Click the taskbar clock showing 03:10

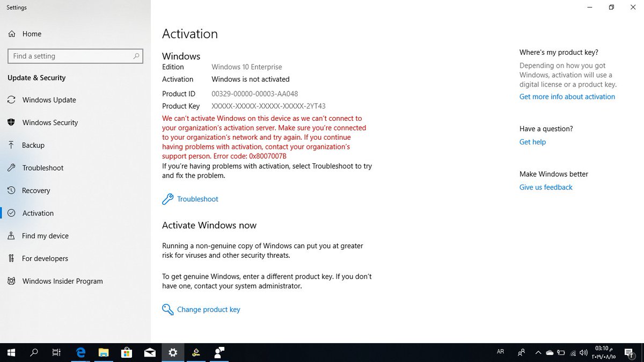(604, 352)
